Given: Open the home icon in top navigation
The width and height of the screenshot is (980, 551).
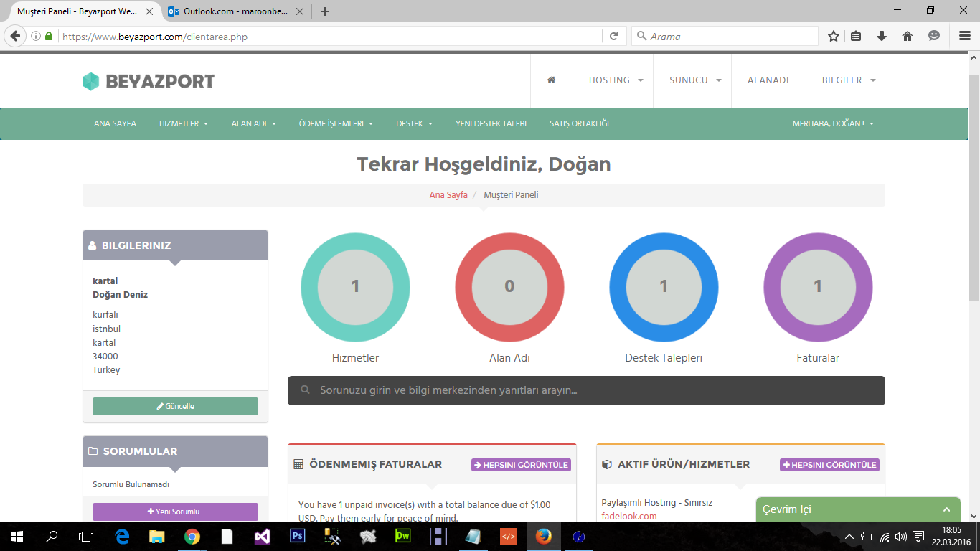Looking at the screenshot, I should coord(552,80).
